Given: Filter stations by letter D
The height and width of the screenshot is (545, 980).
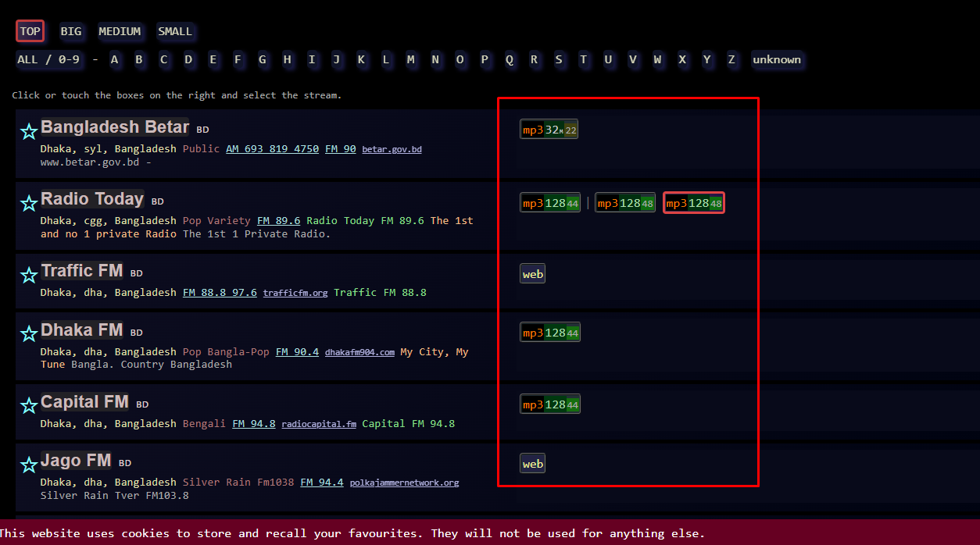Looking at the screenshot, I should (x=188, y=59).
